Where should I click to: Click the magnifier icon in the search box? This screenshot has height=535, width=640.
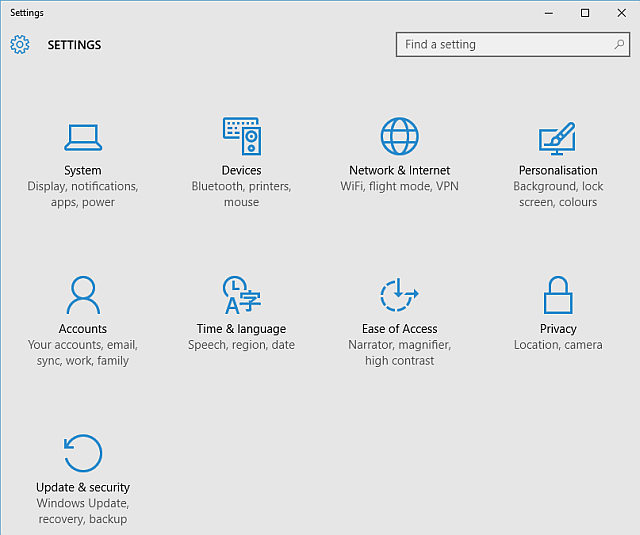[619, 45]
